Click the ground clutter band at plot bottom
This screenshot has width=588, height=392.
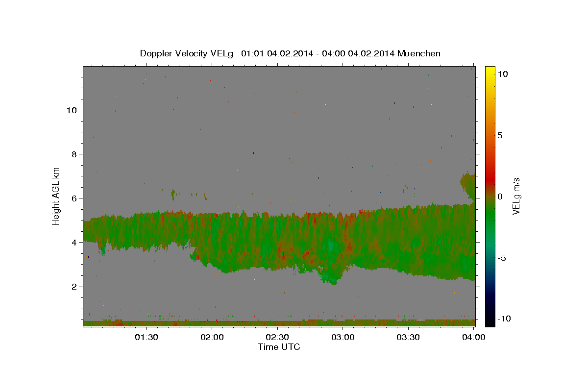(279, 323)
